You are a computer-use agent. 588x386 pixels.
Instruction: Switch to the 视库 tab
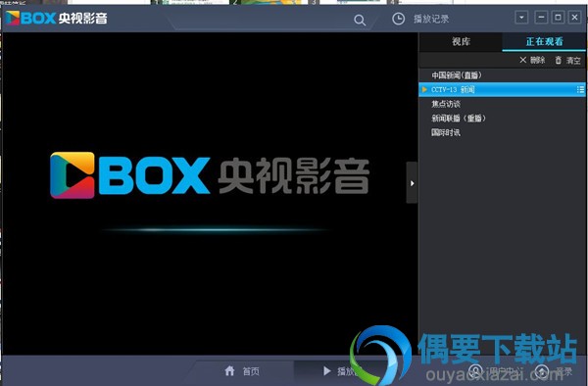(x=461, y=41)
